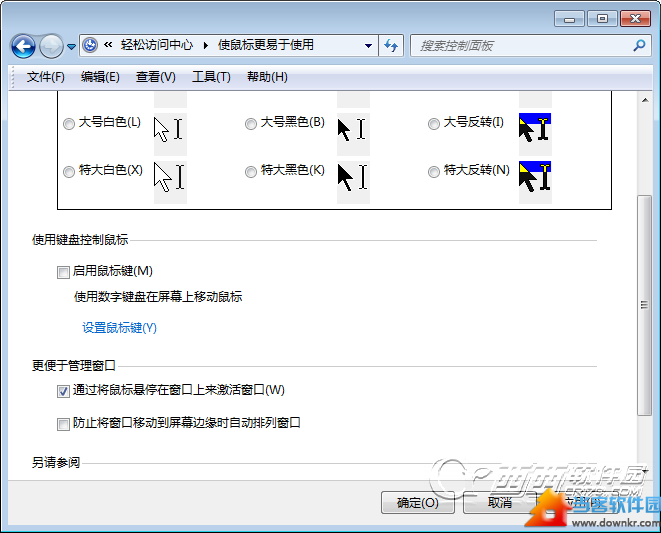Open the 设置鼠标键(Y) link
Viewport: 661px width, 533px height.
(x=119, y=328)
